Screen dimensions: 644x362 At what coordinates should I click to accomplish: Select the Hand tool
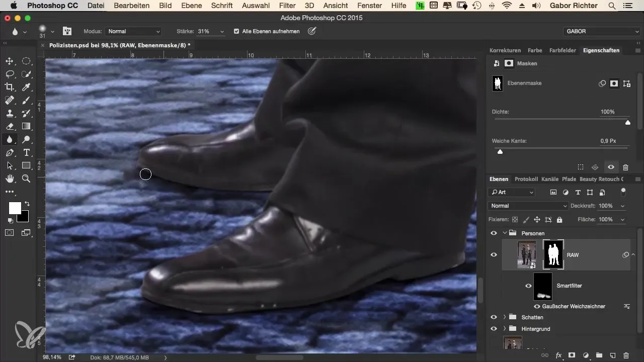point(10,178)
